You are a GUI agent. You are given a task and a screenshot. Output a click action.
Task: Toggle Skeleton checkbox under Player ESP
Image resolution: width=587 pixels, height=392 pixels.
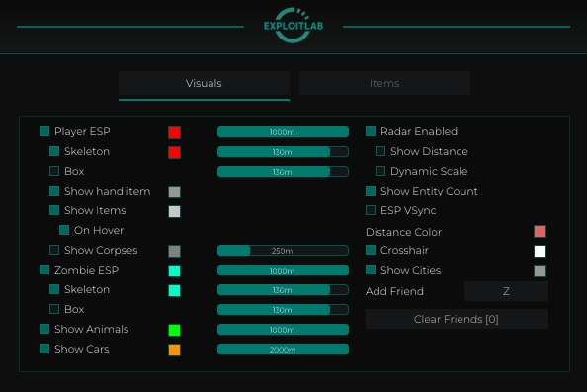54,151
